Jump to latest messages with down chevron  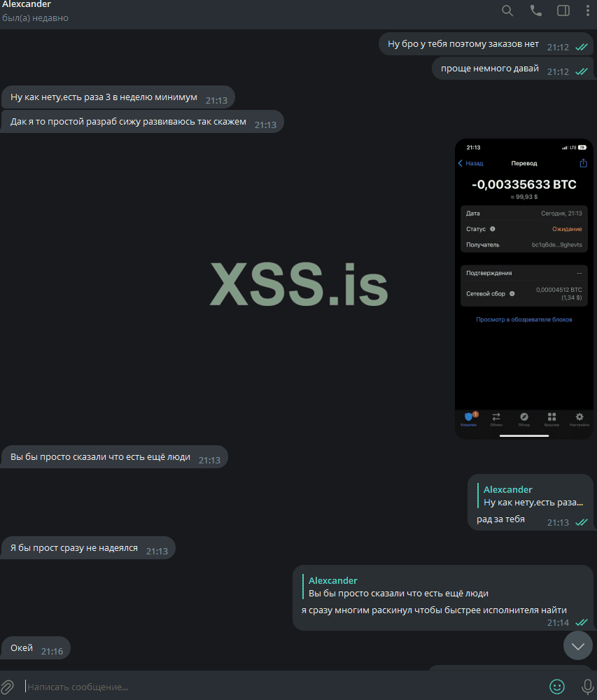point(578,645)
